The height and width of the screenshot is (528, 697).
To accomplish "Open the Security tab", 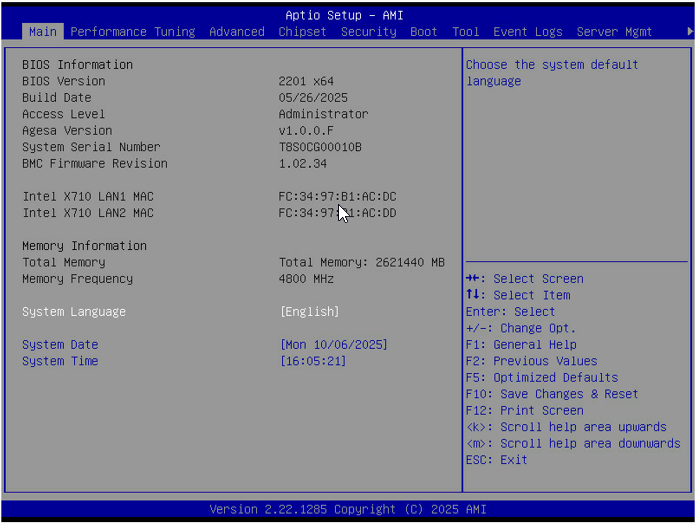I will [368, 32].
